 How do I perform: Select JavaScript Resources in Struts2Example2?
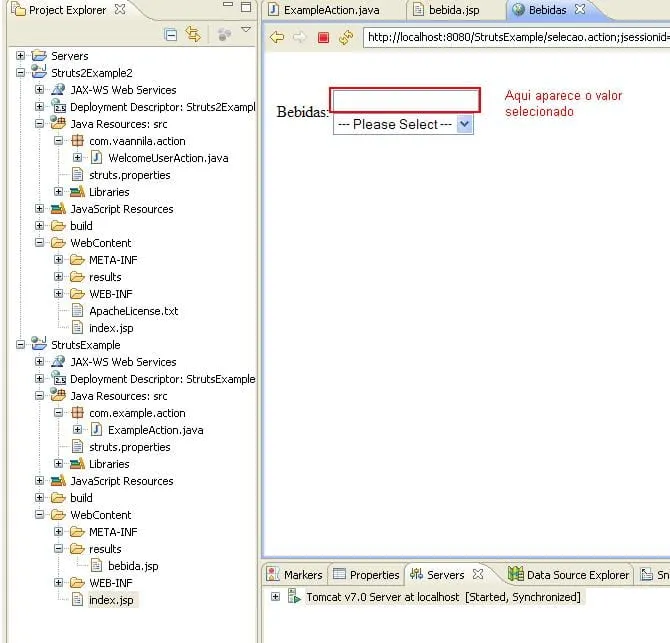click(122, 209)
